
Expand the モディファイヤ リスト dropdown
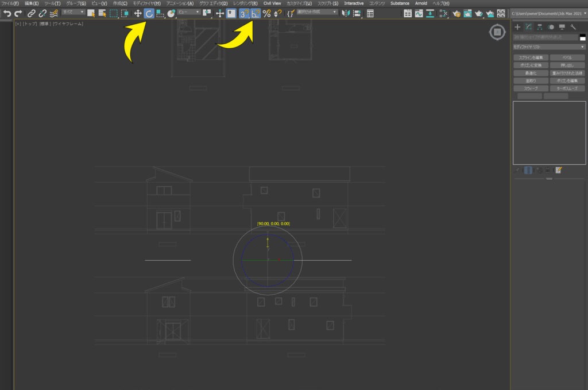pyautogui.click(x=549, y=47)
